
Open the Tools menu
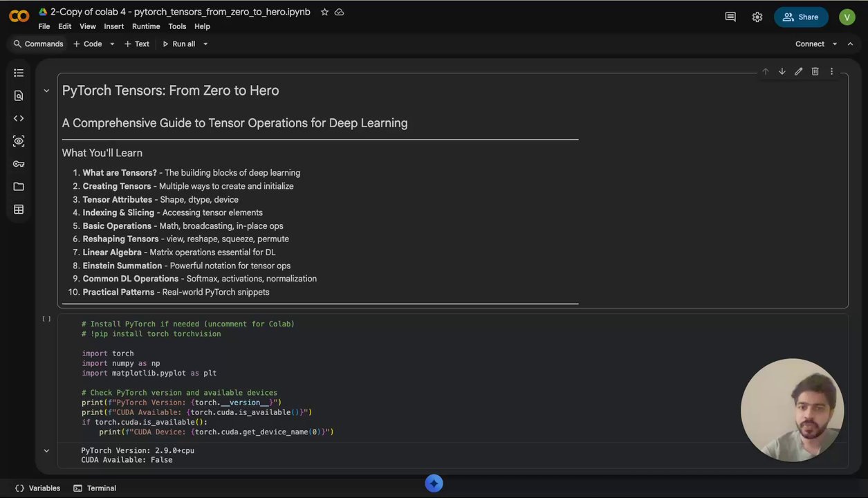[x=177, y=26]
